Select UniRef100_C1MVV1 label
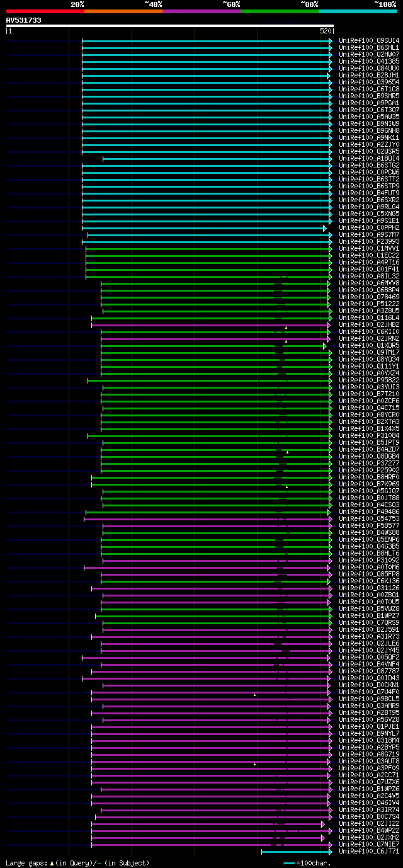 pos(369,248)
